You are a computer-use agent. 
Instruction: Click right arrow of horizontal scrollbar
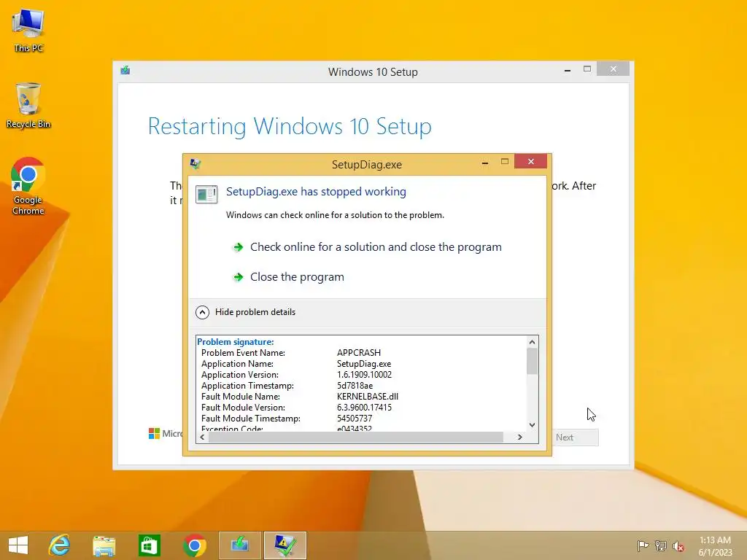coord(519,437)
